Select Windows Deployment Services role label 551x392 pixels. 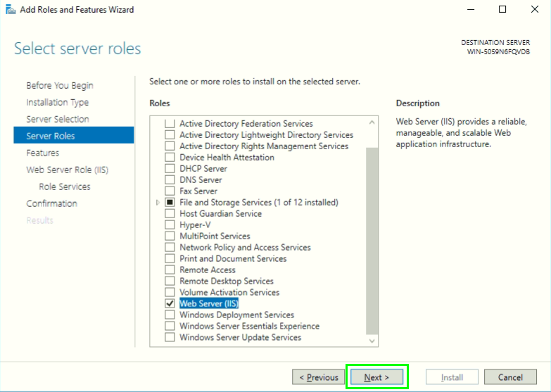point(236,315)
